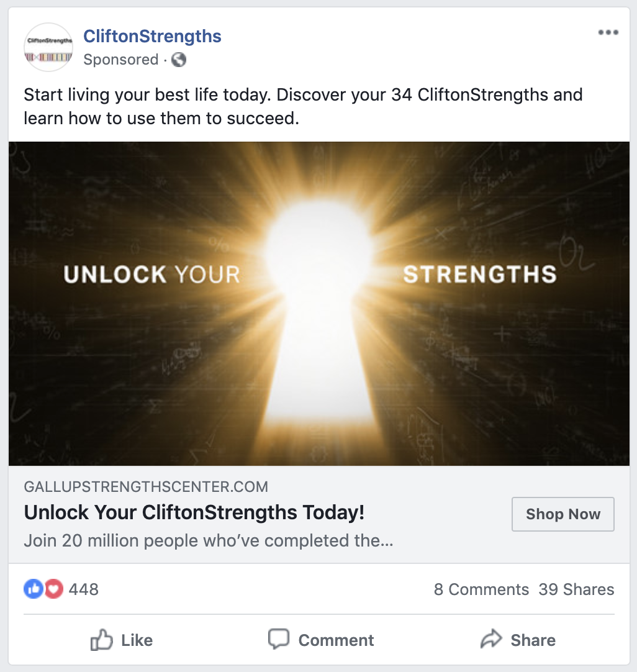This screenshot has height=672, width=637.
Task: Click the Like text label
Action: coord(137,640)
